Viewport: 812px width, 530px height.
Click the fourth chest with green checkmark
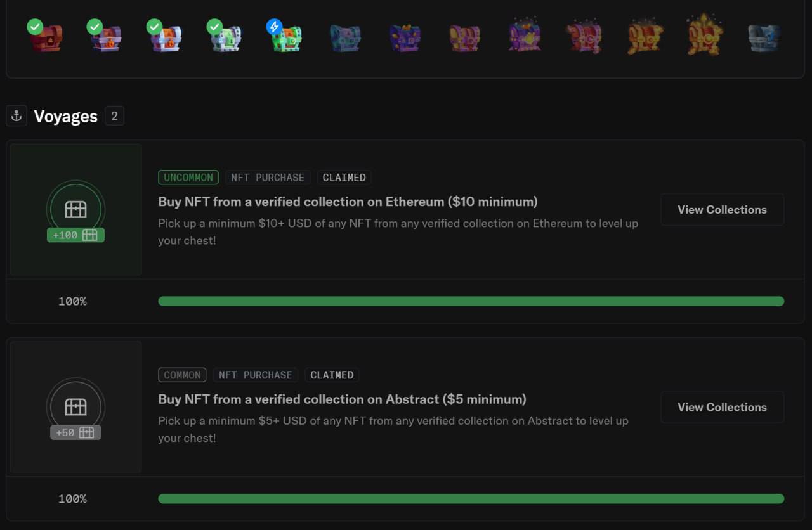pyautogui.click(x=226, y=38)
